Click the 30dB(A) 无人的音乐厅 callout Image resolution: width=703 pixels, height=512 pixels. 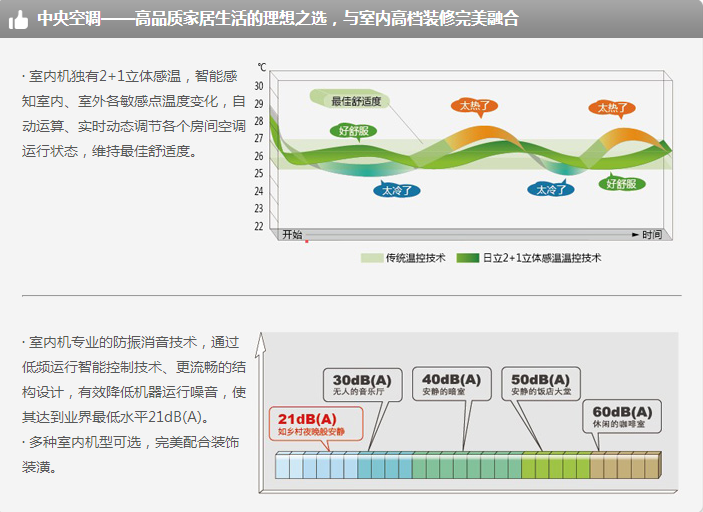coord(362,385)
